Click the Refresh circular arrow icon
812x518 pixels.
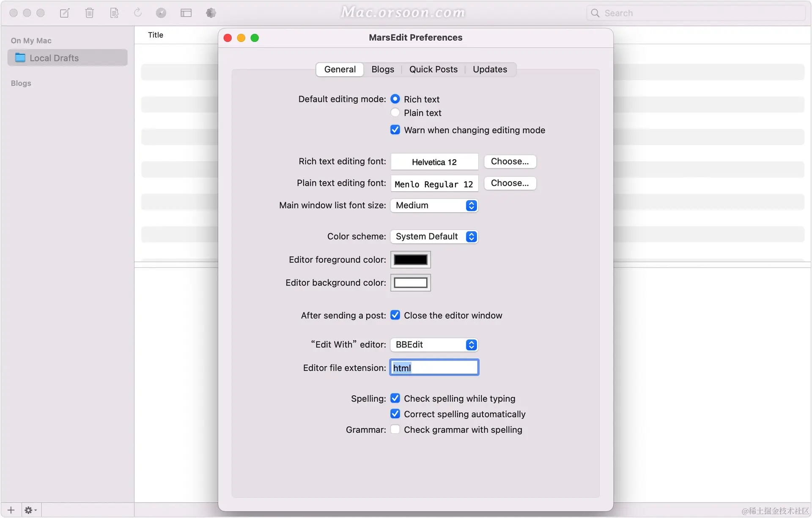[137, 13]
